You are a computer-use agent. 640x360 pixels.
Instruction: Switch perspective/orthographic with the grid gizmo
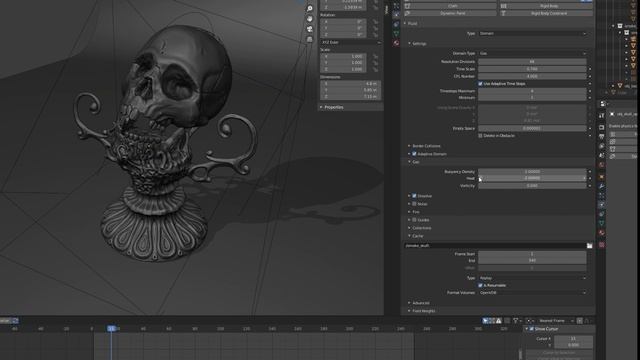309,39
